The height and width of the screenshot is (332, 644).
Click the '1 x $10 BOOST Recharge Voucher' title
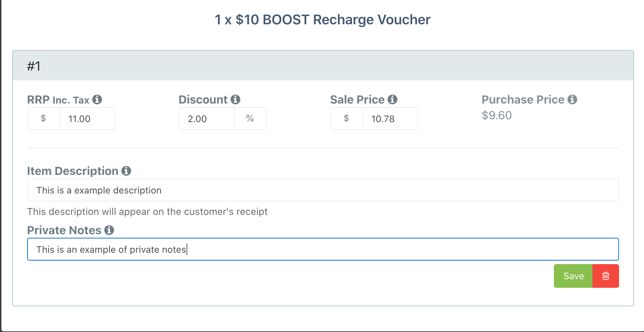(x=322, y=20)
